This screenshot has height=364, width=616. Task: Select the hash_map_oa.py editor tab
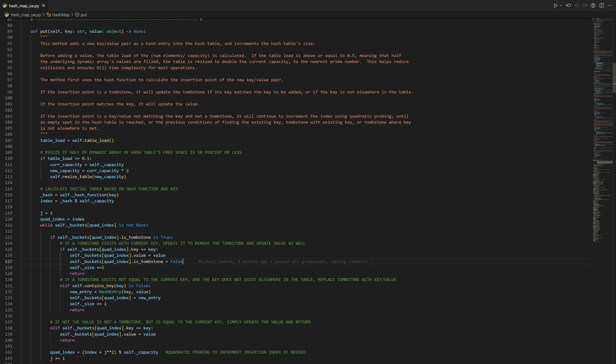[24, 6]
